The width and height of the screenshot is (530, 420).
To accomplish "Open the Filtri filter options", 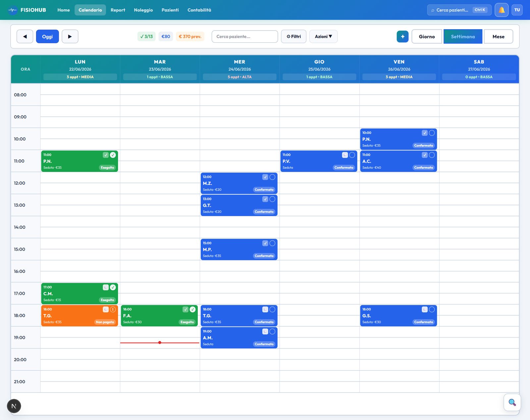I will tap(293, 36).
